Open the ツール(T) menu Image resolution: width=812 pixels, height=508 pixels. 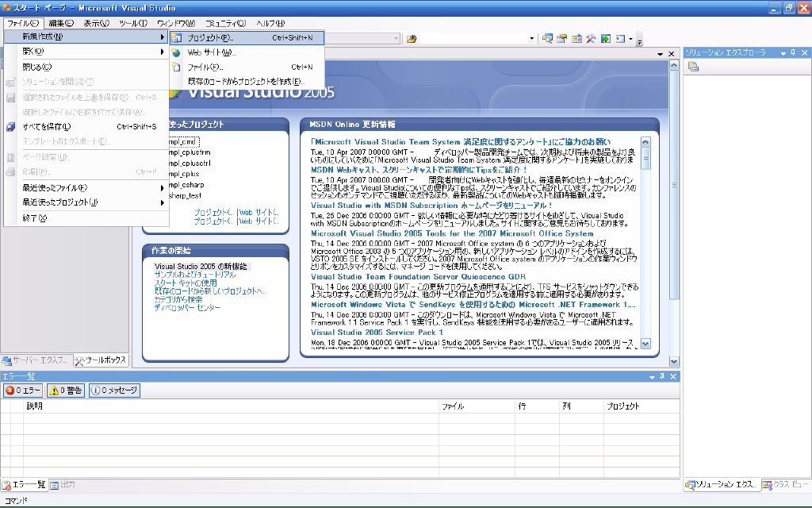point(133,23)
